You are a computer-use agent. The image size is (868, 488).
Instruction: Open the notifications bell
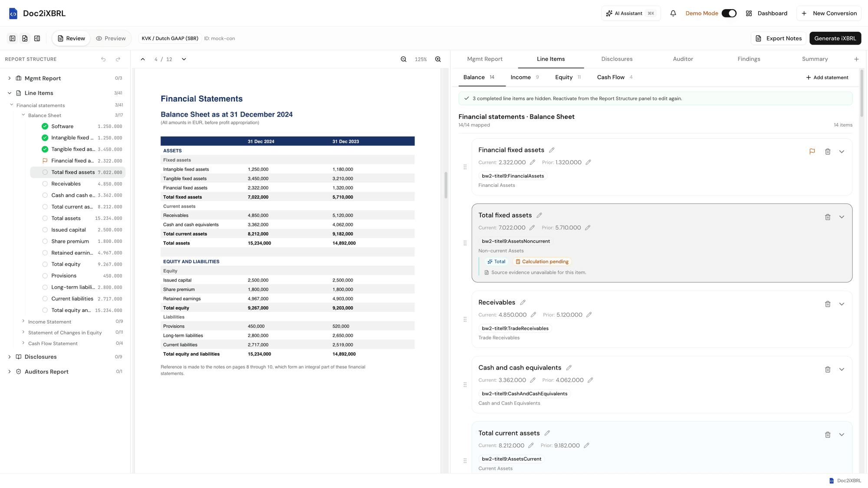coord(673,13)
